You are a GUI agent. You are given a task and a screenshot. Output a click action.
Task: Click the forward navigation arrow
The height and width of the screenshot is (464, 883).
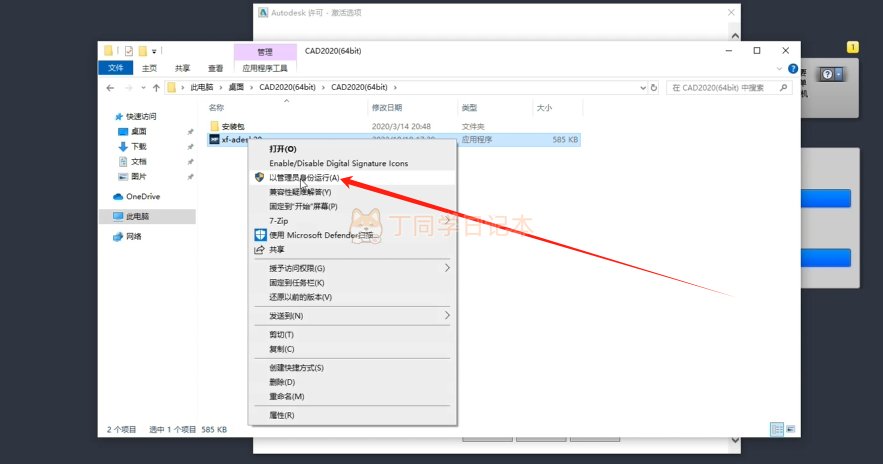[x=129, y=87]
